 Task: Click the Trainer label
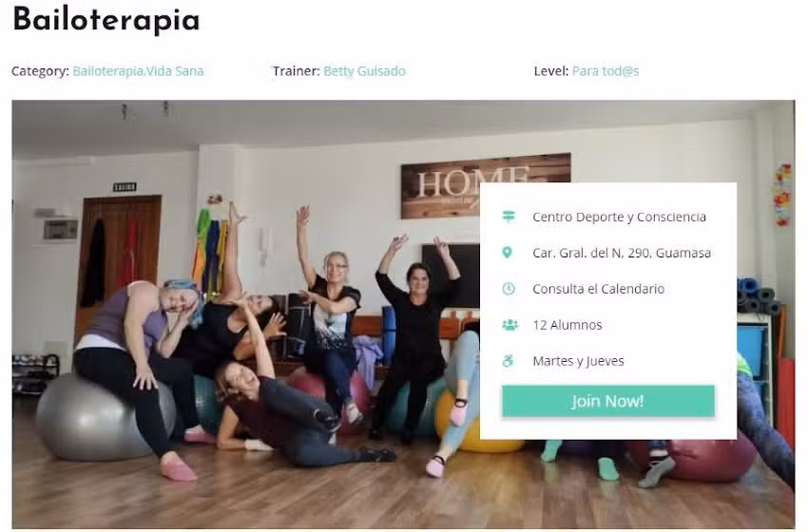pos(297,71)
